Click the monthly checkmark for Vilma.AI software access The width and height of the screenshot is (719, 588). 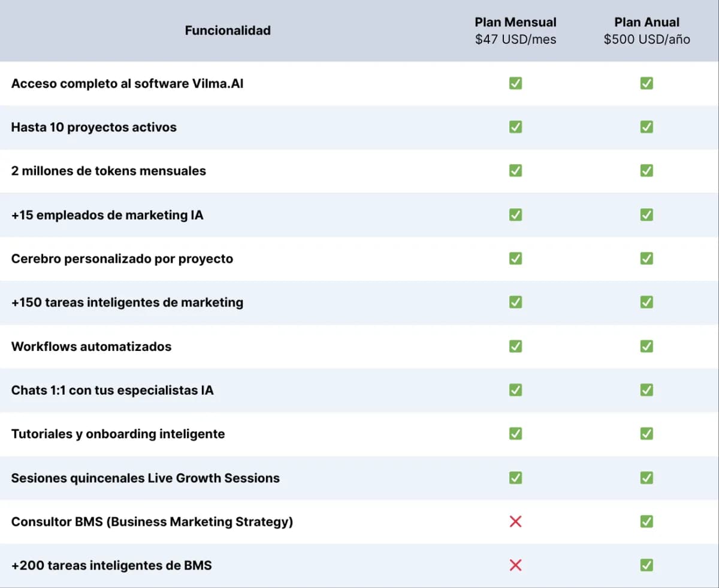pyautogui.click(x=515, y=83)
